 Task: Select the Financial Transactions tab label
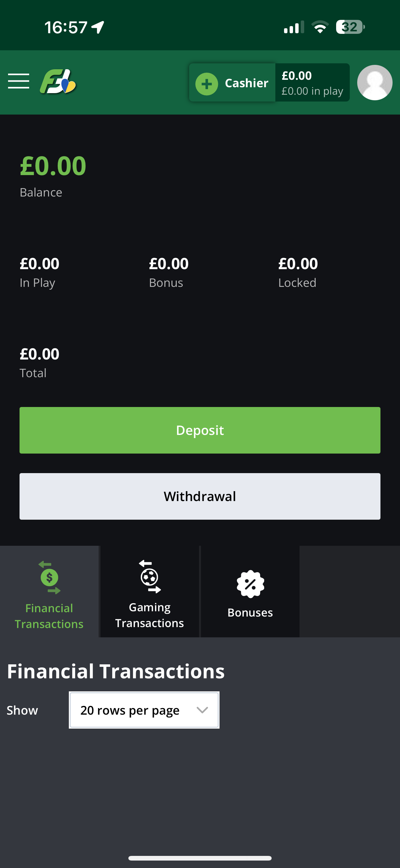click(x=49, y=616)
